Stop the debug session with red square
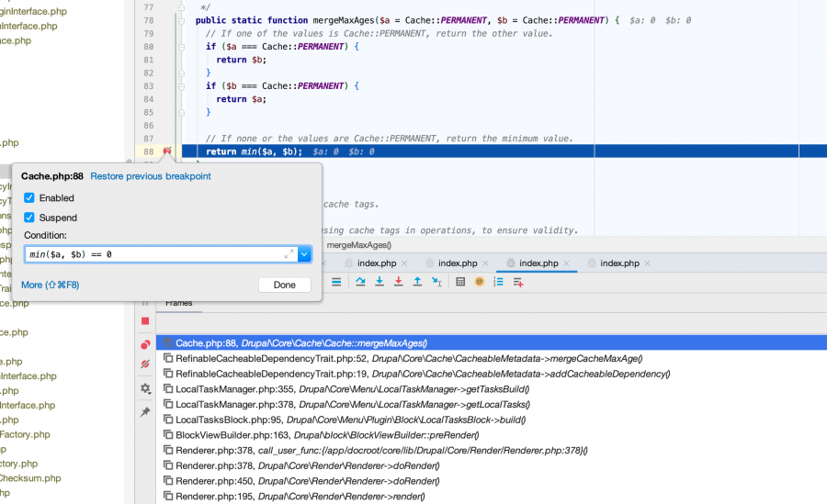 [x=145, y=321]
